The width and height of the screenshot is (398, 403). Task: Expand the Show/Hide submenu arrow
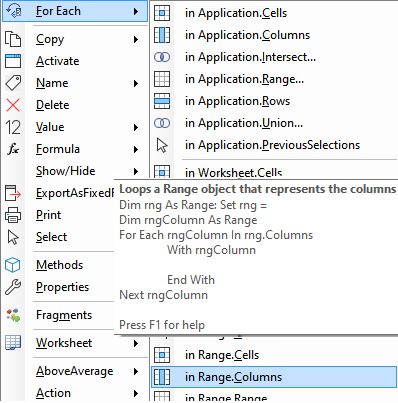(x=136, y=171)
